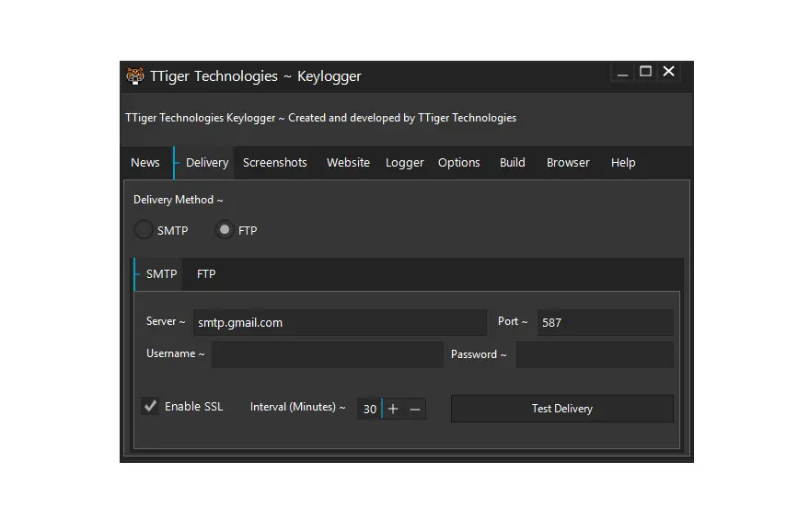Click the decrement minus icon for interval
This screenshot has width=798, height=532.
click(414, 408)
